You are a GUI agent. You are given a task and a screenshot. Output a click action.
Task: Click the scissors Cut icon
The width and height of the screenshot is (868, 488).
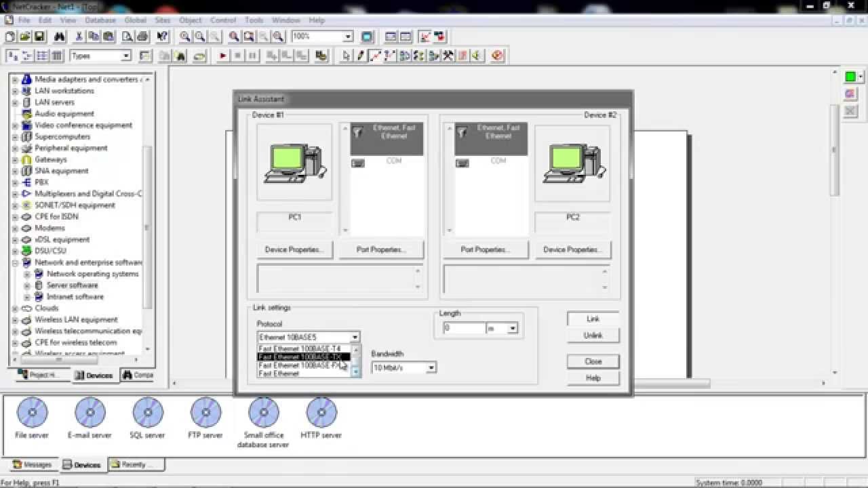[79, 37]
